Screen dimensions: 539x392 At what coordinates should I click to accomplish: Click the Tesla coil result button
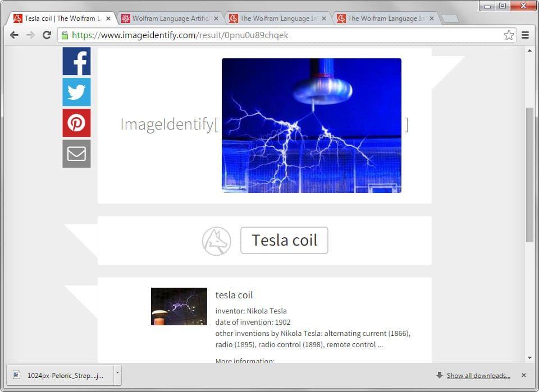[284, 240]
